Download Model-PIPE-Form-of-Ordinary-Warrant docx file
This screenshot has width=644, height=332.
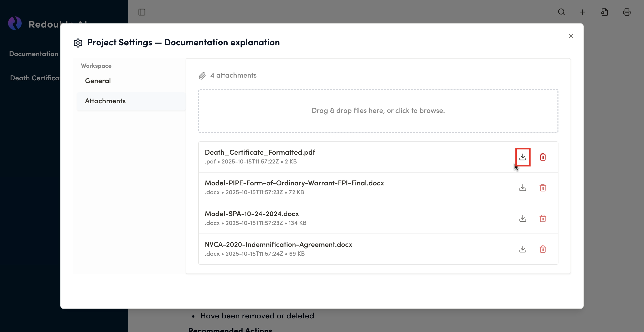523,188
